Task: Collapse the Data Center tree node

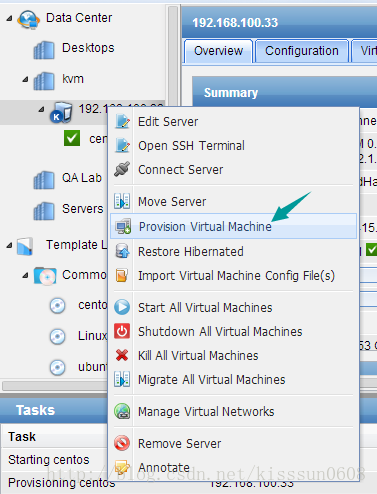Action: [x=9, y=18]
